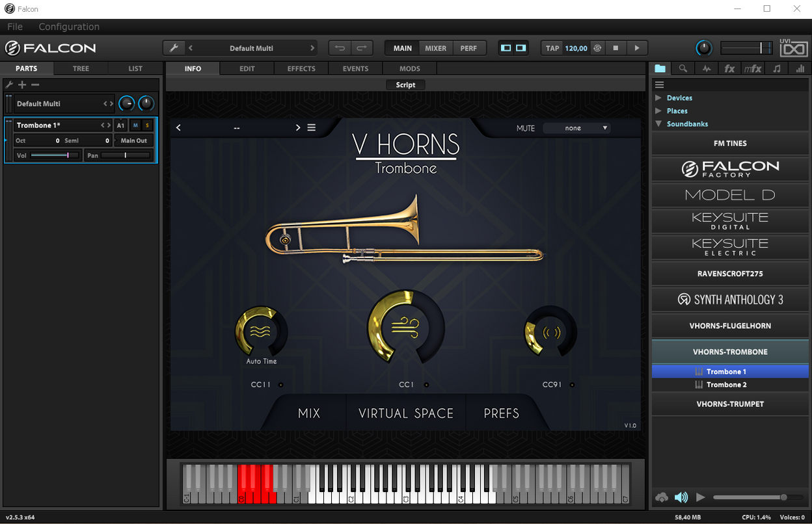Tap the TAP tempo button
Image resolution: width=812 pixels, height=524 pixels.
(x=552, y=48)
